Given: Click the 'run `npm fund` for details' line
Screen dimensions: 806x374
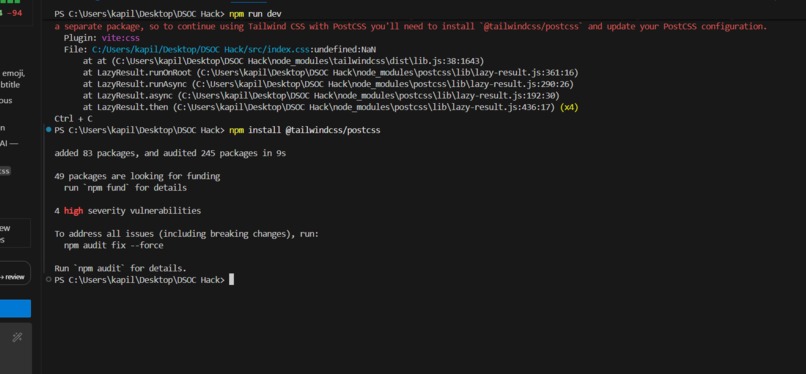Looking at the screenshot, I should coord(125,188).
